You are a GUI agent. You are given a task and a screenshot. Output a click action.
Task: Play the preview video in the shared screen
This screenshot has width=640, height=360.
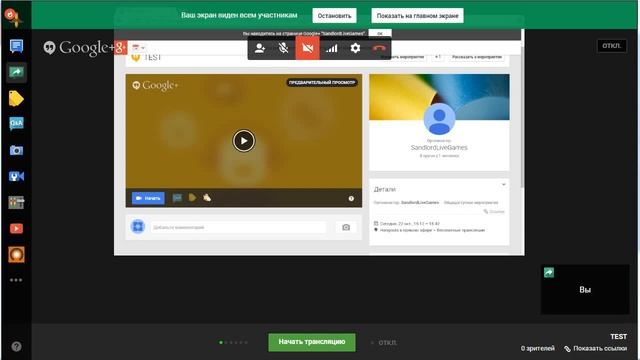coord(244,141)
